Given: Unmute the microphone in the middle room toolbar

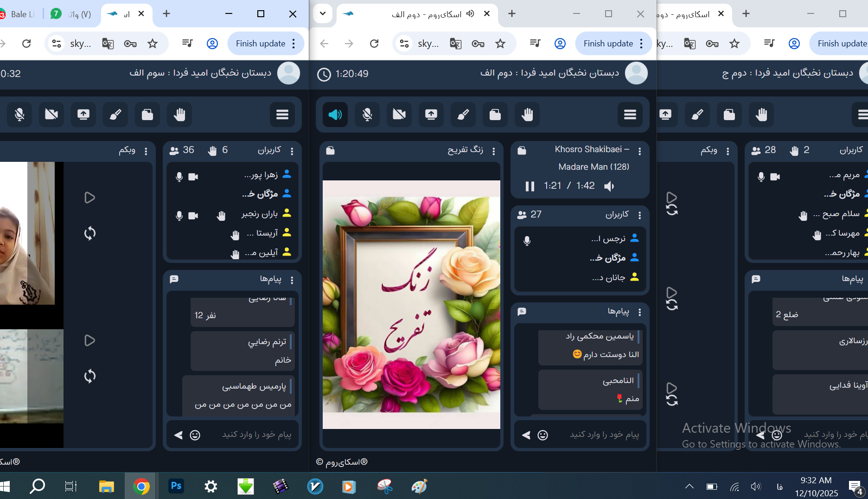Looking at the screenshot, I should click(x=367, y=115).
